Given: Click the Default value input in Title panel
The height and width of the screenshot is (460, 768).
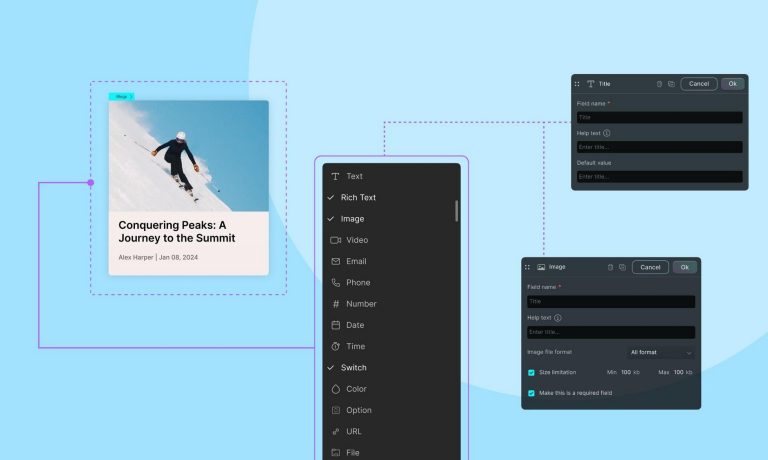Looking at the screenshot, I should (x=659, y=177).
